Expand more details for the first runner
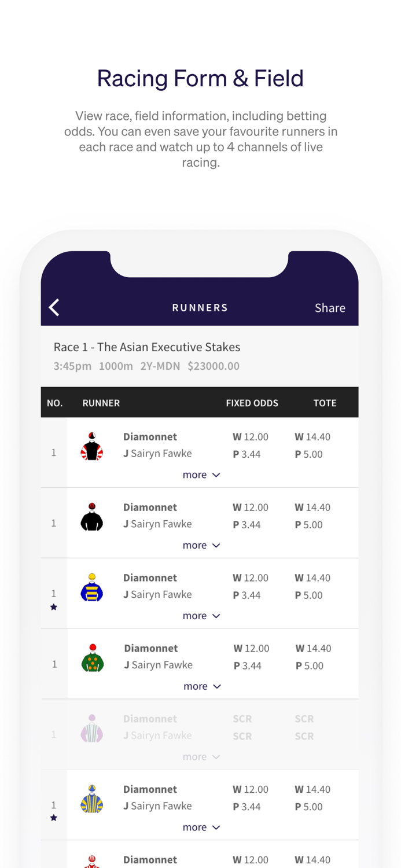Screen dimensions: 401x868 201,475
